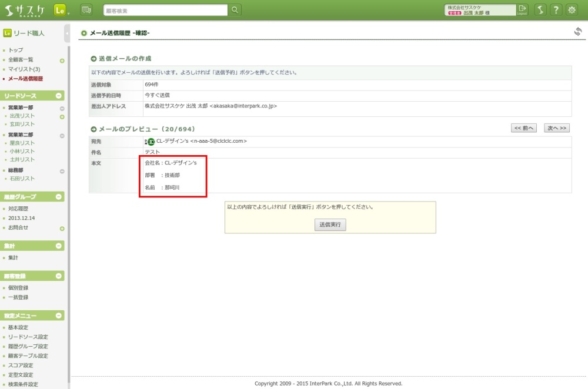The width and height of the screenshot is (588, 389).
Task: Click the plus icon next to 出茂リスト
Action: pyautogui.click(x=62, y=117)
